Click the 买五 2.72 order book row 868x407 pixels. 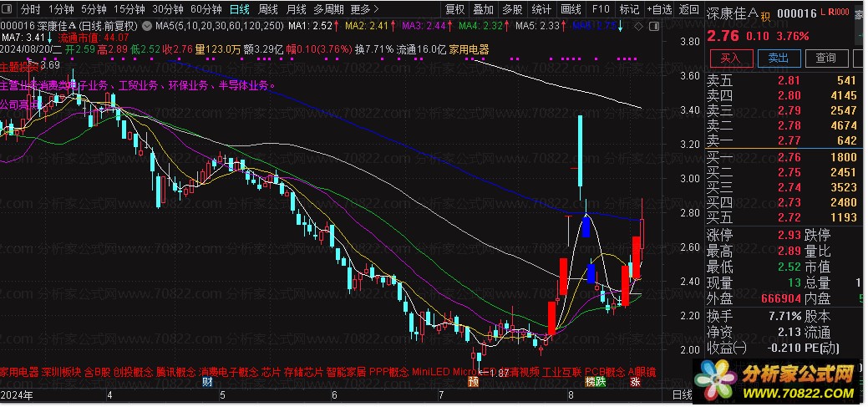pos(781,217)
